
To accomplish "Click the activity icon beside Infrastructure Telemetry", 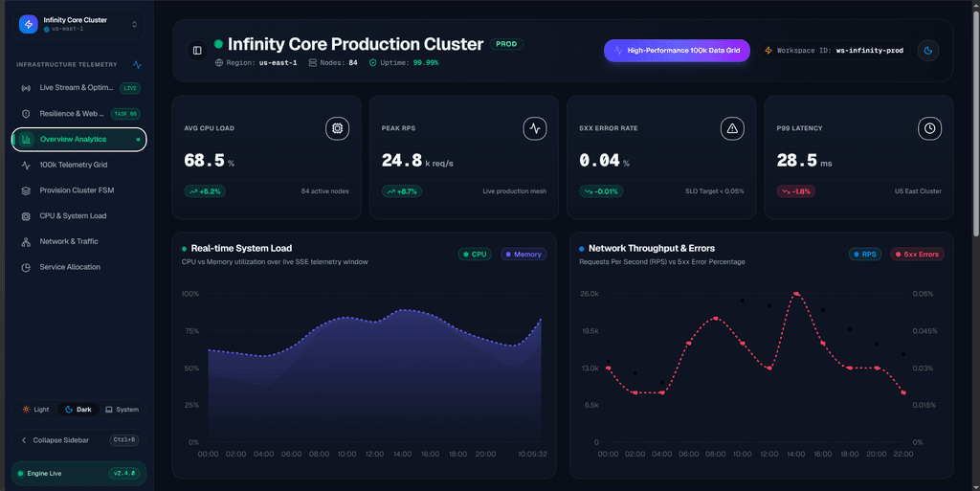I will [x=137, y=64].
